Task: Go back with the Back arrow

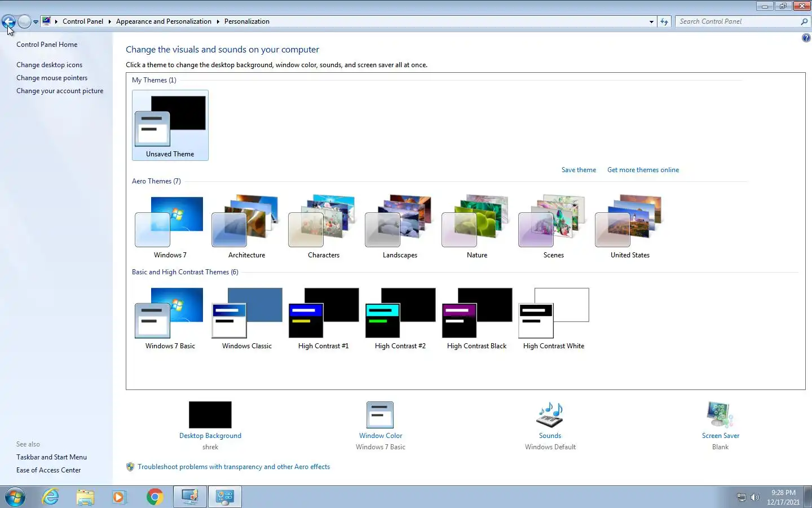Action: (x=8, y=21)
